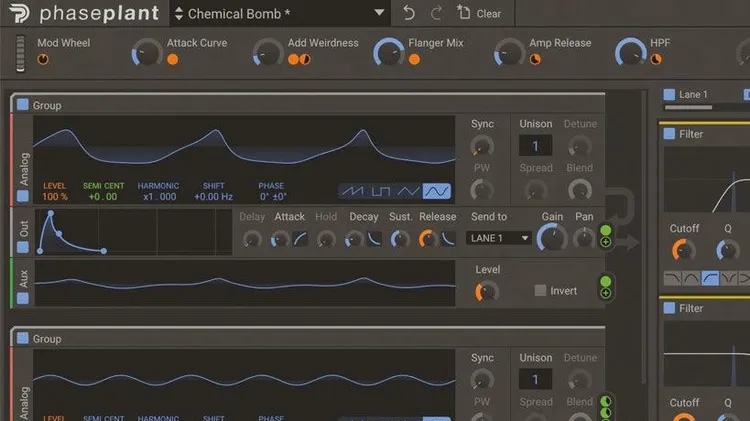This screenshot has width=750, height=421.
Task: Click the first Analog Blend knob
Action: click(580, 190)
